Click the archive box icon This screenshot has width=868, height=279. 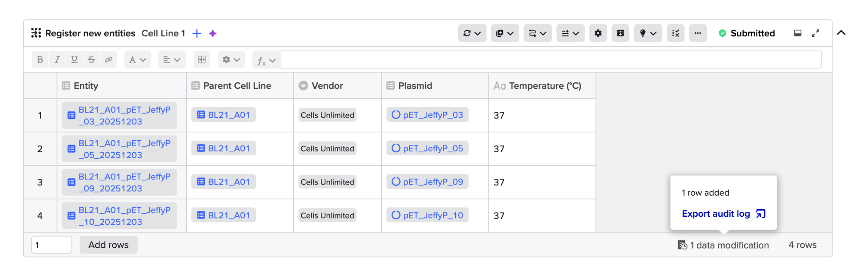(620, 33)
